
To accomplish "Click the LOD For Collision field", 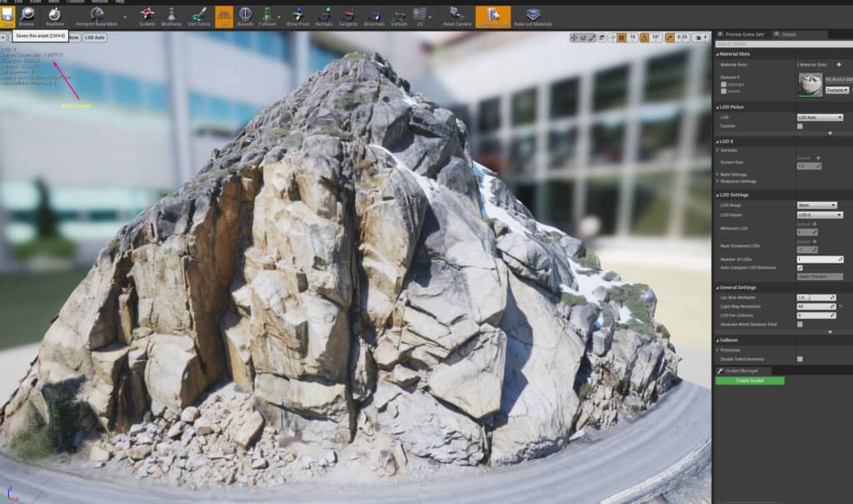I will pyautogui.click(x=816, y=315).
